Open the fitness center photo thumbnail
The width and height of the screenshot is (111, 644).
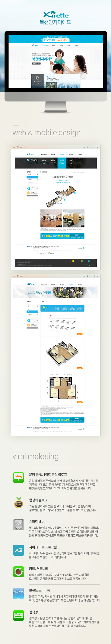tap(51, 218)
